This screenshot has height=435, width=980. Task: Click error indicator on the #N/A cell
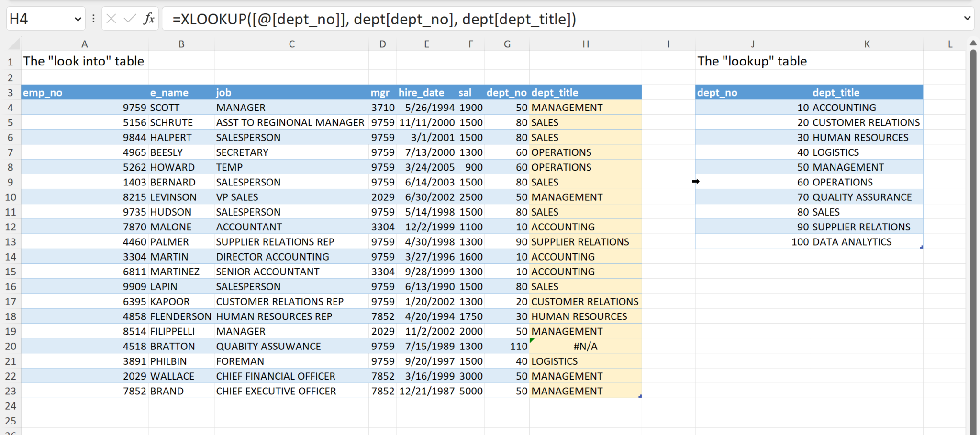point(532,341)
